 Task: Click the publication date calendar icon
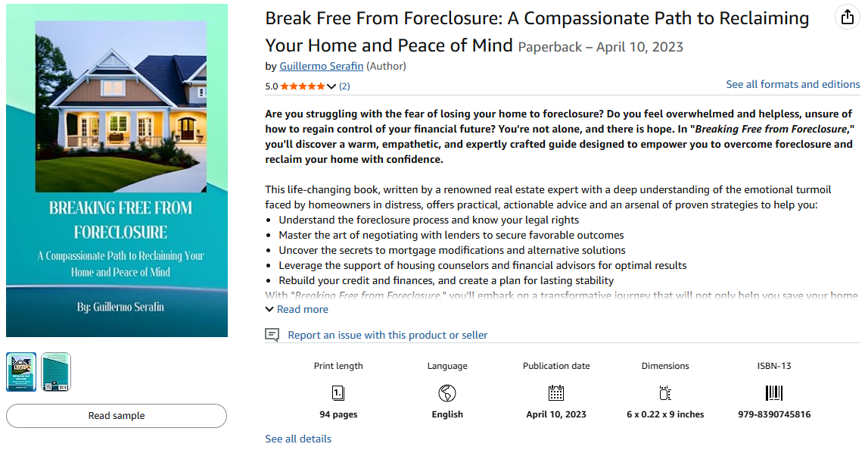point(556,393)
